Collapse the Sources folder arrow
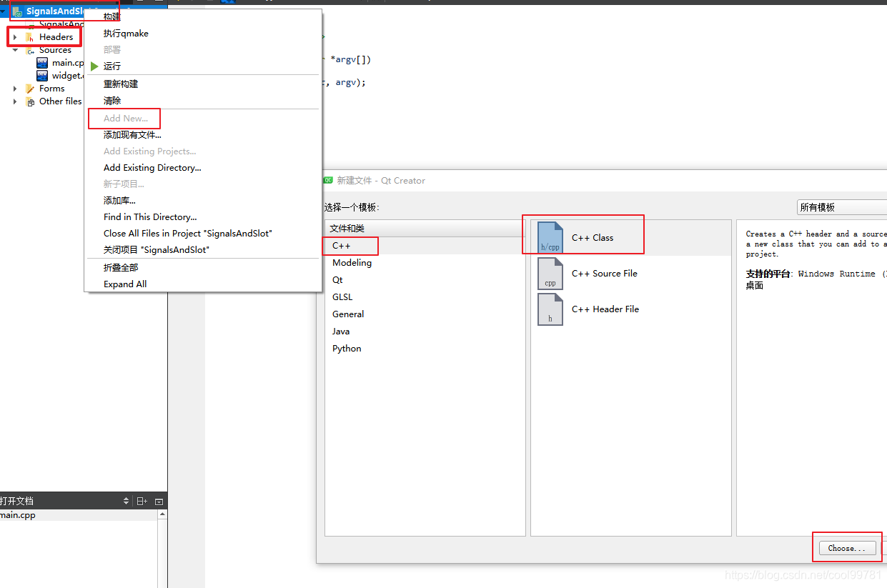This screenshot has height=588, width=887. pyautogui.click(x=15, y=50)
